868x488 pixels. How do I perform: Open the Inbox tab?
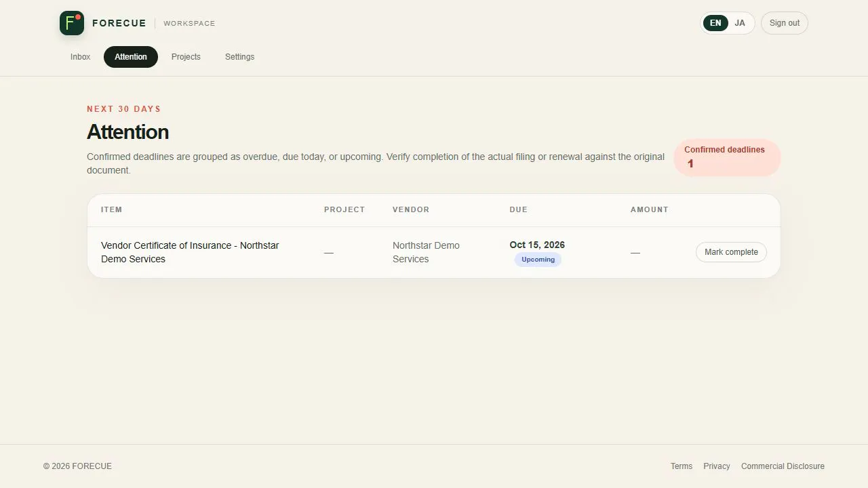(80, 57)
